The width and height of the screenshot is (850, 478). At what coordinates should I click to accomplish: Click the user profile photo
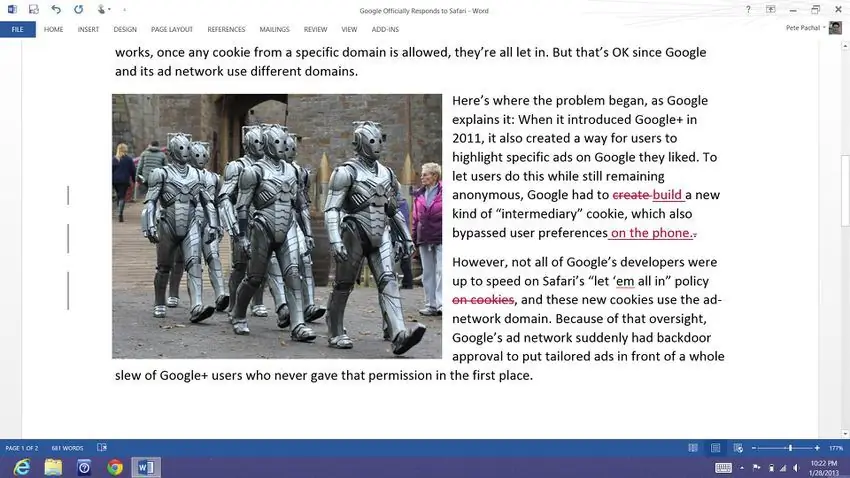835,28
